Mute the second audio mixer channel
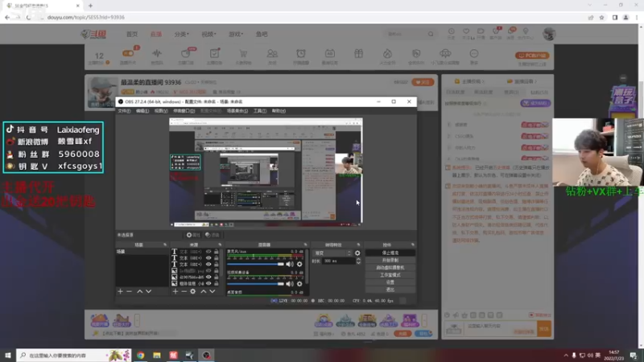 coord(290,284)
